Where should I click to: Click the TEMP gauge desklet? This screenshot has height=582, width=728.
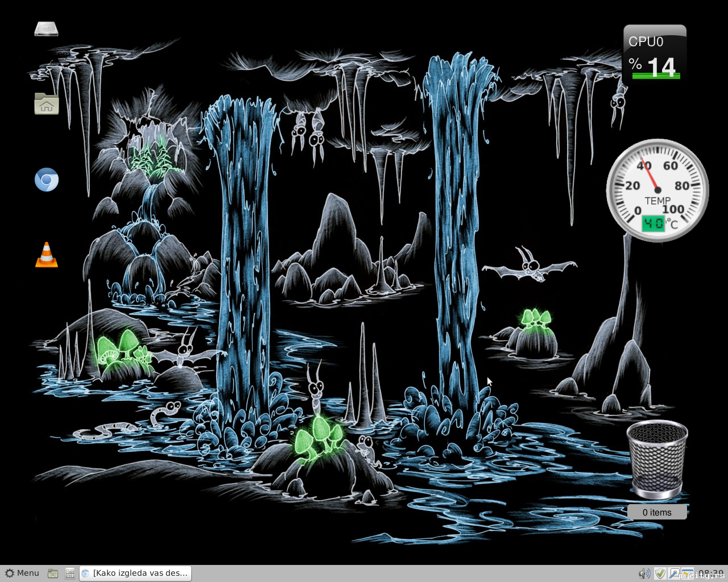(x=657, y=190)
